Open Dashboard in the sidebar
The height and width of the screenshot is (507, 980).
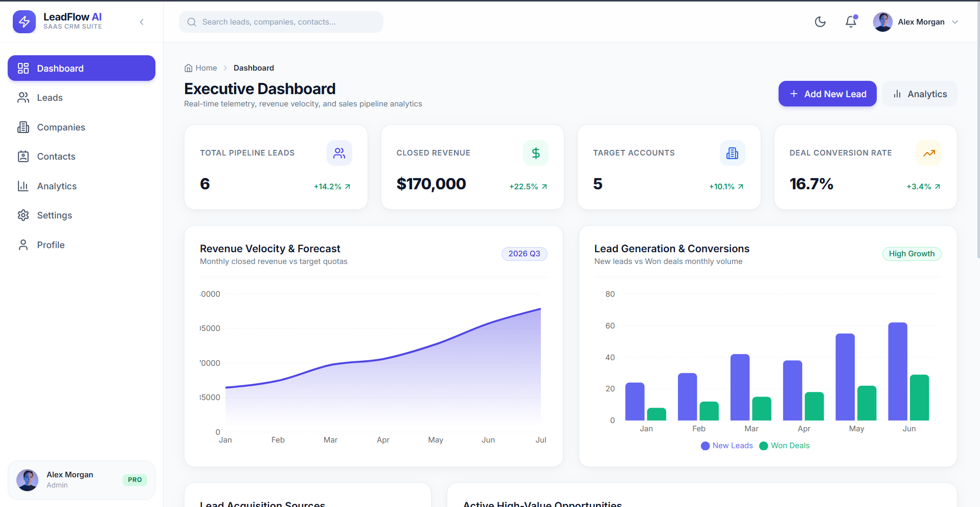81,68
